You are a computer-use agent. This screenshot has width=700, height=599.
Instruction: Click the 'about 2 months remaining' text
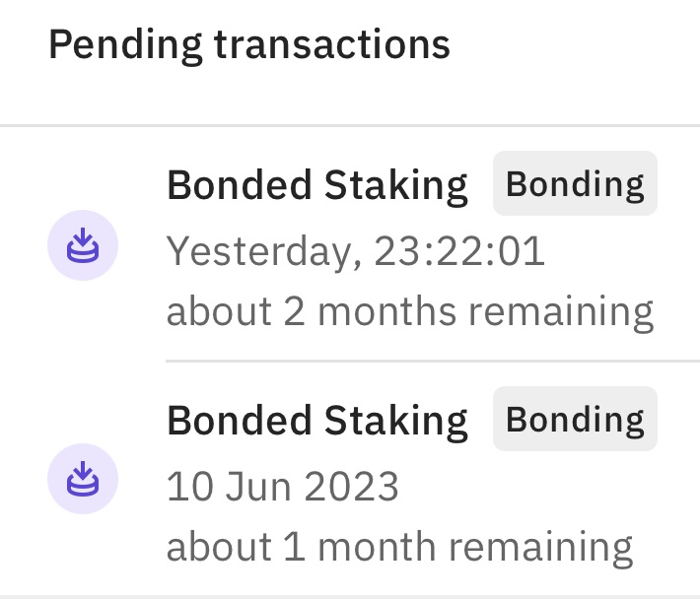pyautogui.click(x=409, y=311)
